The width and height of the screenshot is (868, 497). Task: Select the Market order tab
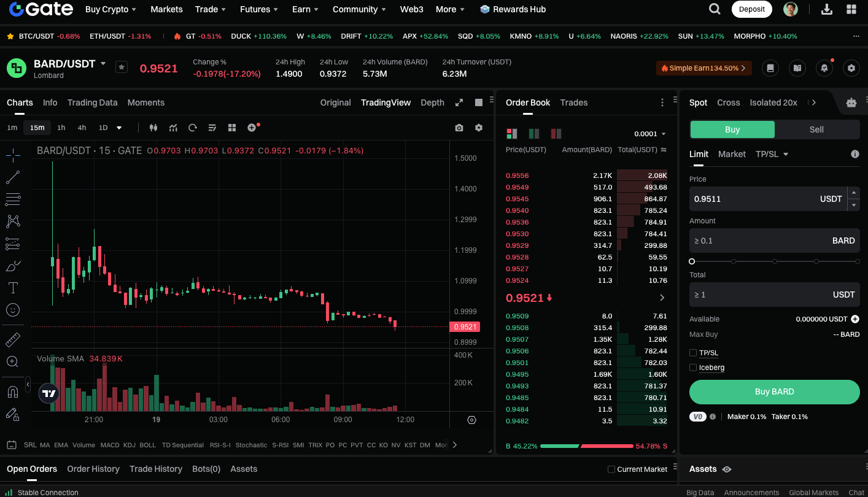pos(732,154)
